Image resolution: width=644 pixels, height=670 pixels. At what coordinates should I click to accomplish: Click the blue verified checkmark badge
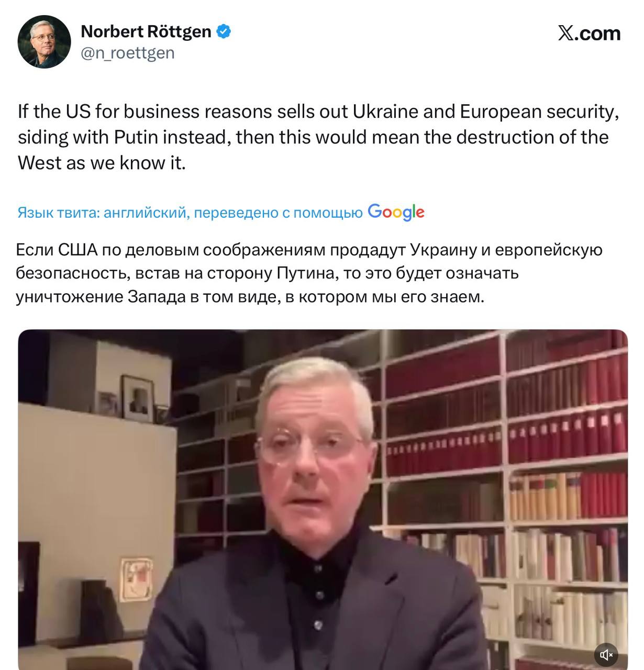(x=224, y=31)
